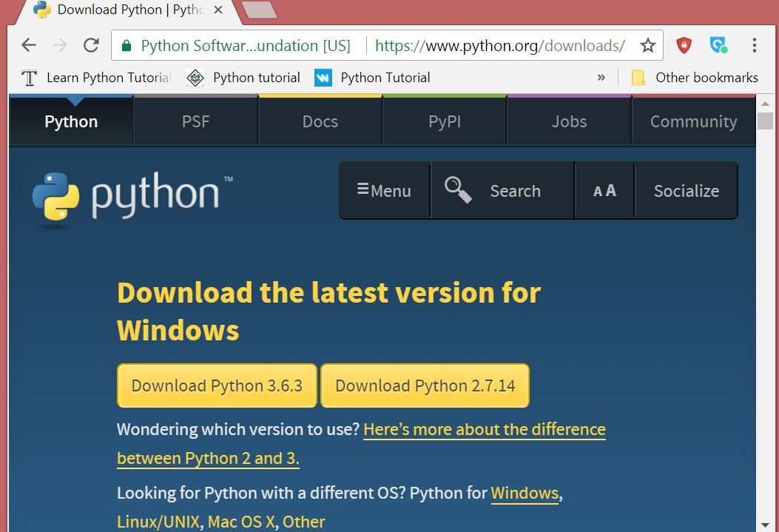
Task: Open Chrome's three-dot menu
Action: coord(755,45)
